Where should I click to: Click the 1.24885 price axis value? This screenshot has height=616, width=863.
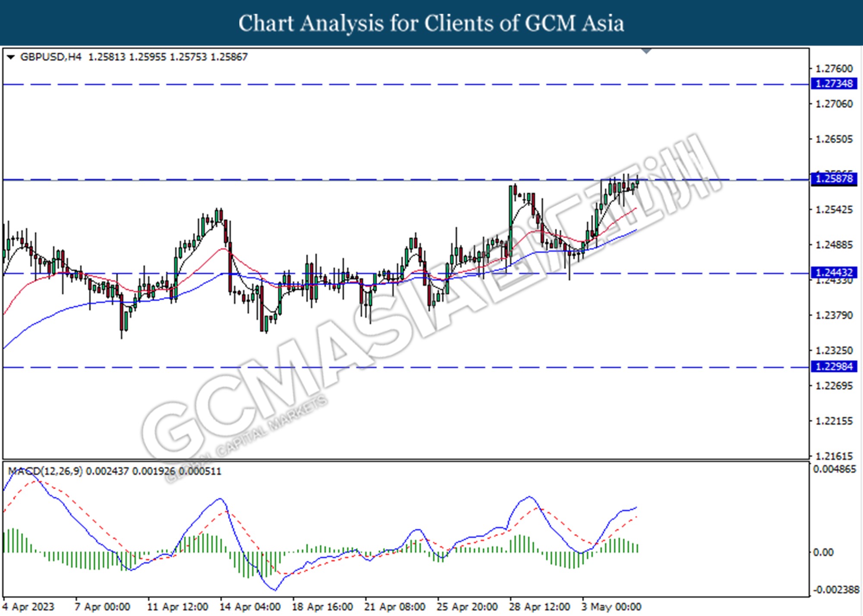tap(834, 245)
